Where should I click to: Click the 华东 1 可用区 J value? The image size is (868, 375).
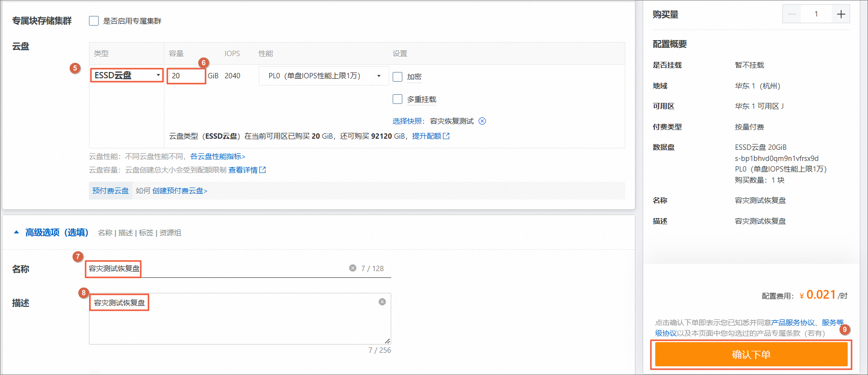pos(759,106)
